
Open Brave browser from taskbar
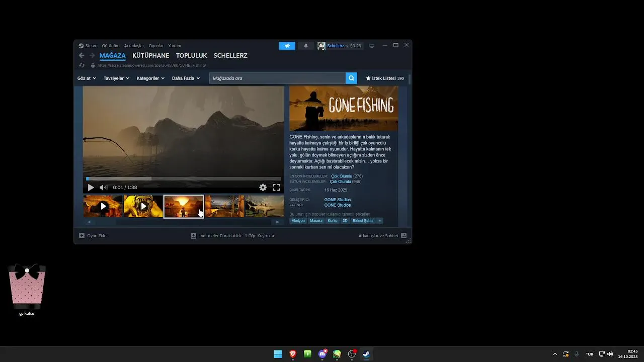pos(293,354)
